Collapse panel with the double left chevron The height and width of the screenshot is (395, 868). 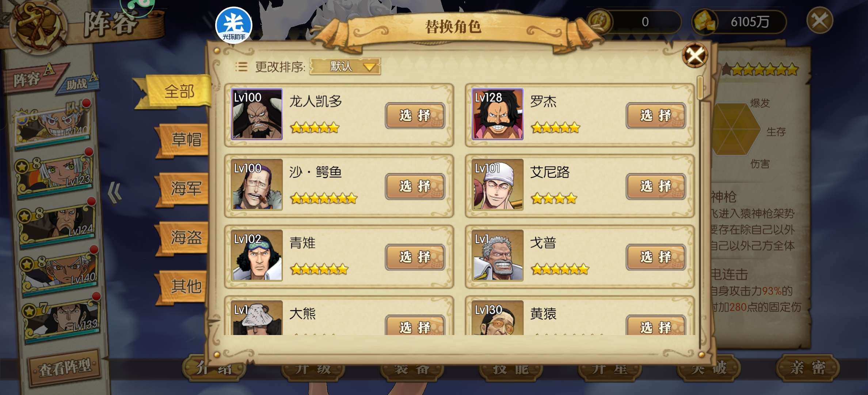pos(115,192)
